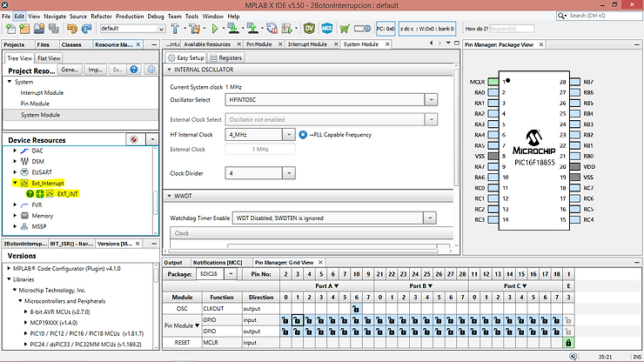The width and height of the screenshot is (644, 362).
Task: Click the System Module vertical scrollbar
Action: click(455, 127)
